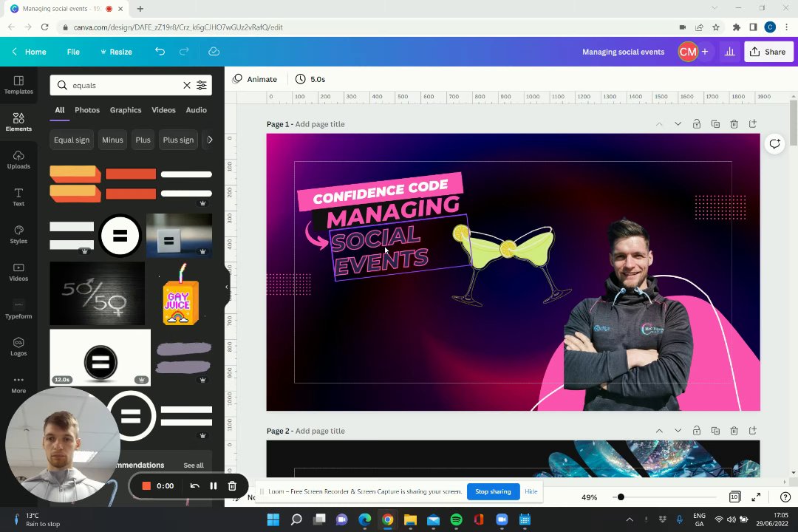Clear the equals search with the X icon
The width and height of the screenshot is (798, 532).
[187, 86]
